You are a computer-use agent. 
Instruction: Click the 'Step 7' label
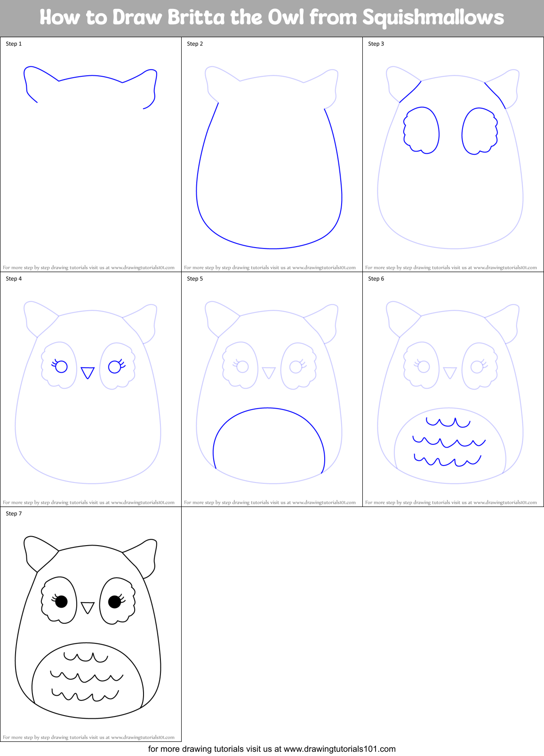point(14,514)
